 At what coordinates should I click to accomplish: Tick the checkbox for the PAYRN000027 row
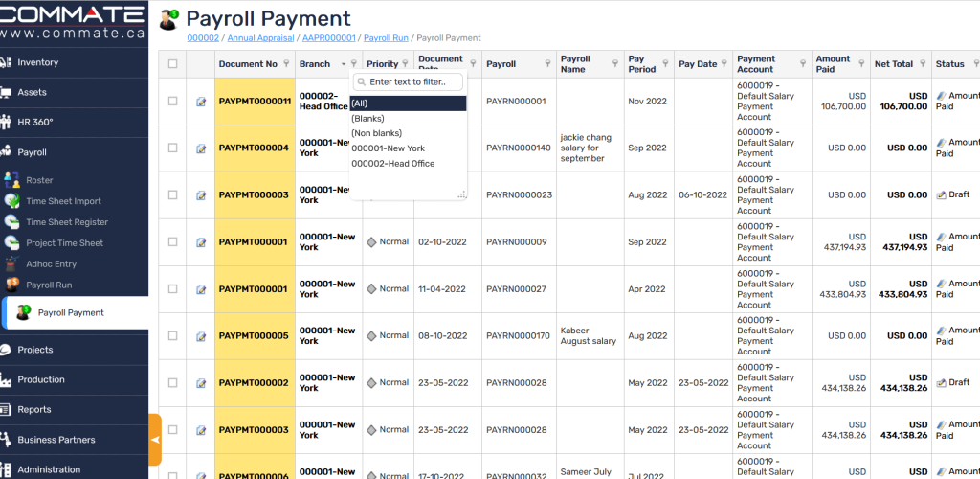pyautogui.click(x=172, y=289)
